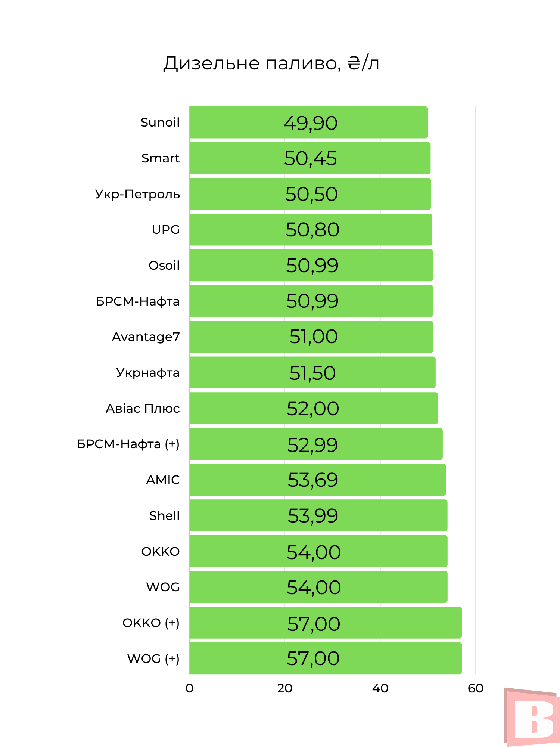Select the Avantage7 axis label

click(146, 337)
